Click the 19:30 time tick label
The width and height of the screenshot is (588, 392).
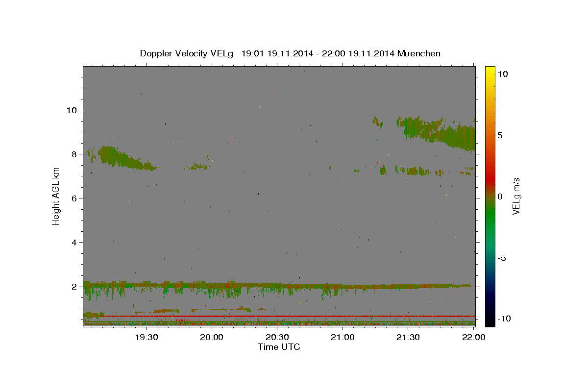click(147, 337)
